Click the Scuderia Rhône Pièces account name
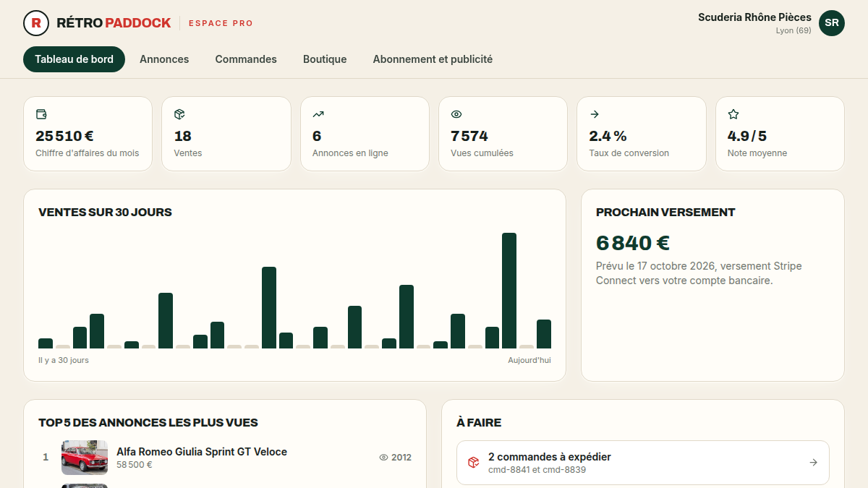This screenshot has width=868, height=488. pos(754,17)
